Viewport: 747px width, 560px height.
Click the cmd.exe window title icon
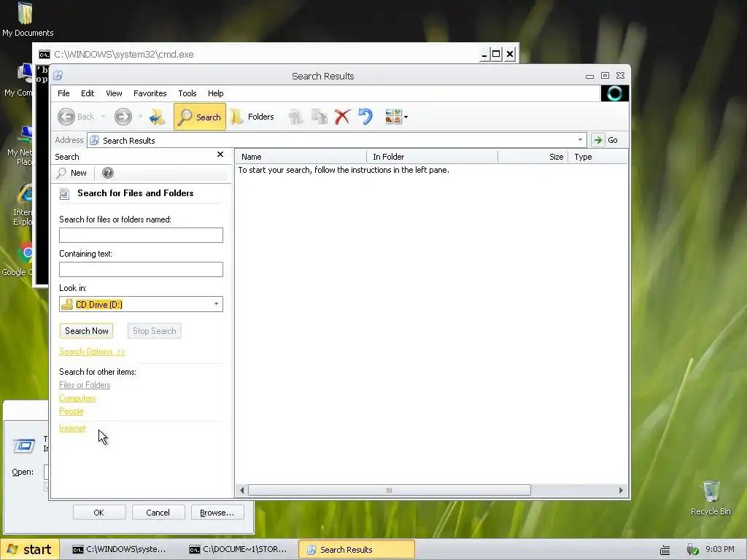point(44,54)
